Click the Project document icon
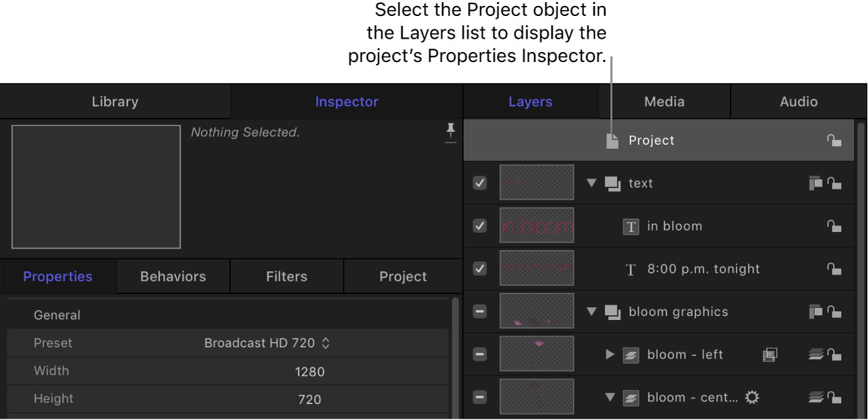This screenshot has height=420, width=868. [x=612, y=140]
